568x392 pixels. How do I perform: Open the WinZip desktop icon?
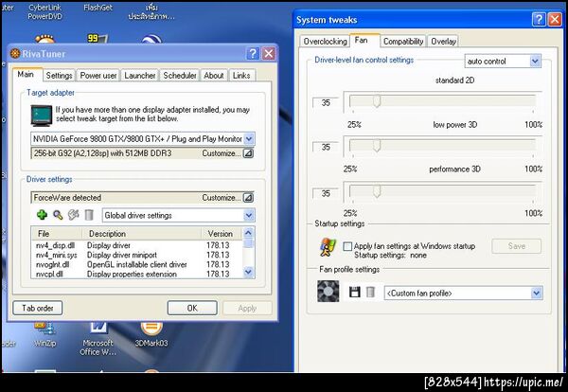[44, 334]
